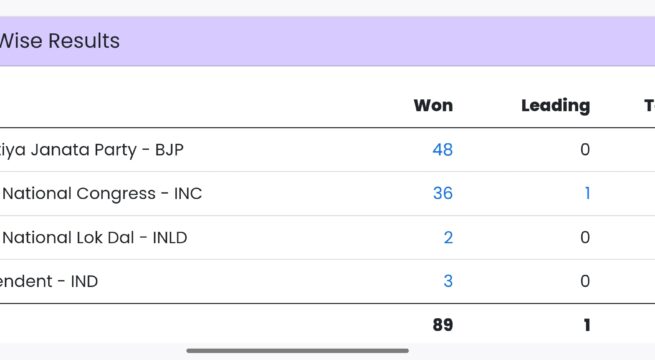The width and height of the screenshot is (655, 360).
Task: Click the BJP leading value 0
Action: click(x=585, y=150)
